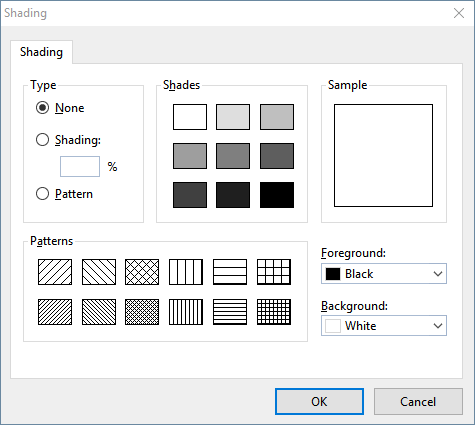Select the None type radio button

(42, 108)
